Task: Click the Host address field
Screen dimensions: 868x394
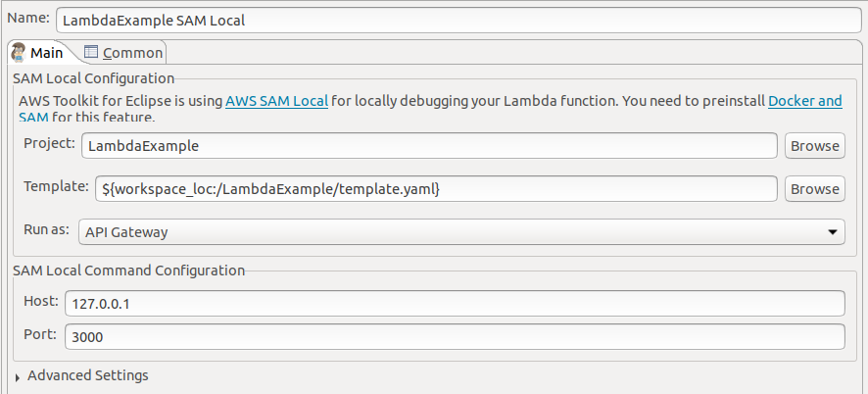Action: click(454, 304)
